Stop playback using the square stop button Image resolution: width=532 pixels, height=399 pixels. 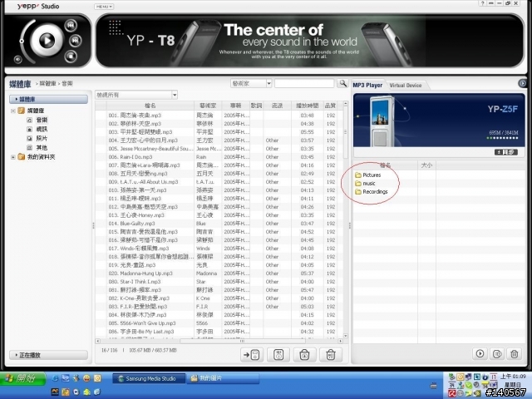(71, 56)
